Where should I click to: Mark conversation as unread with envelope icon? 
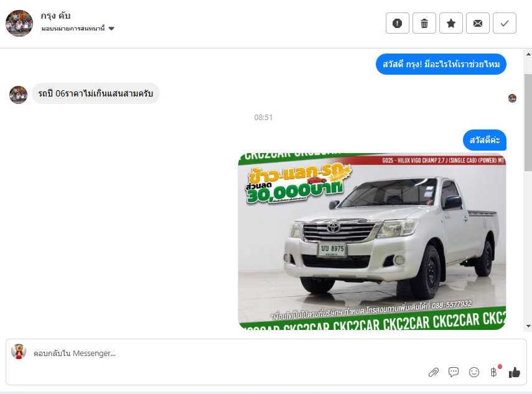pyautogui.click(x=478, y=23)
